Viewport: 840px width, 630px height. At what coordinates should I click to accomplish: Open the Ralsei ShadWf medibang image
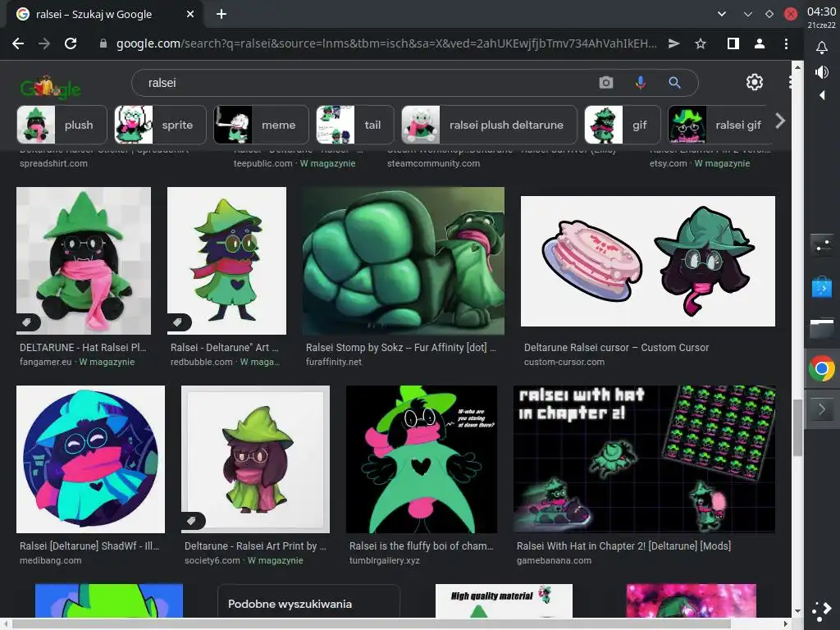pyautogui.click(x=90, y=459)
